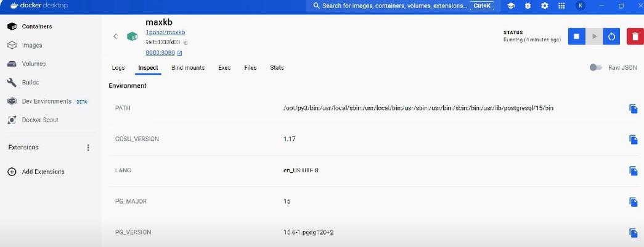Open the Files tab
Screen dimensions: 644x247
click(x=250, y=67)
